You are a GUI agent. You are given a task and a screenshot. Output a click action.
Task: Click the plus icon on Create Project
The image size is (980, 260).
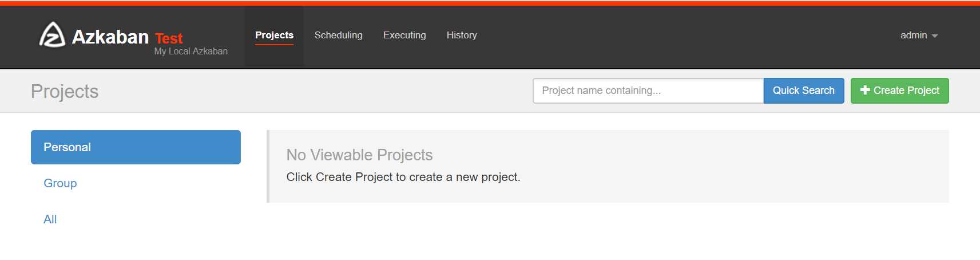pos(865,90)
